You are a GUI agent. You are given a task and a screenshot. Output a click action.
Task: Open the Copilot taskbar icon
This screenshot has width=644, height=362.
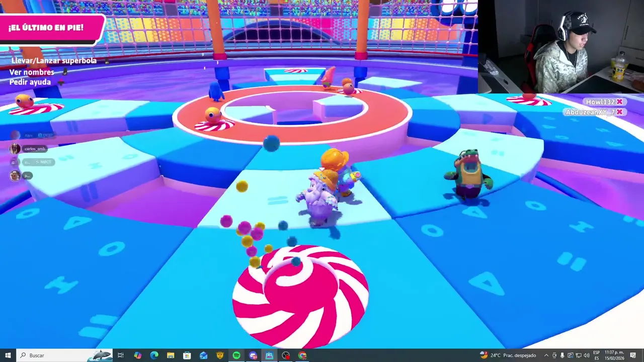tap(137, 355)
